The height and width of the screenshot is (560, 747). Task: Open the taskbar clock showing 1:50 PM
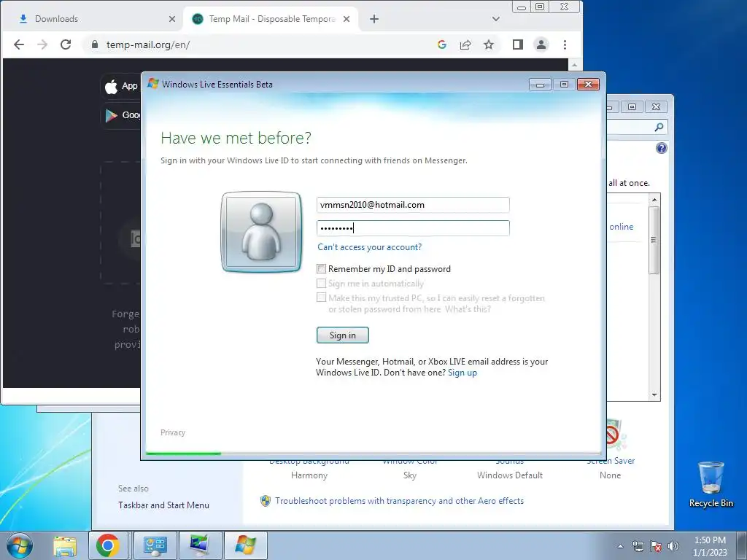point(710,546)
